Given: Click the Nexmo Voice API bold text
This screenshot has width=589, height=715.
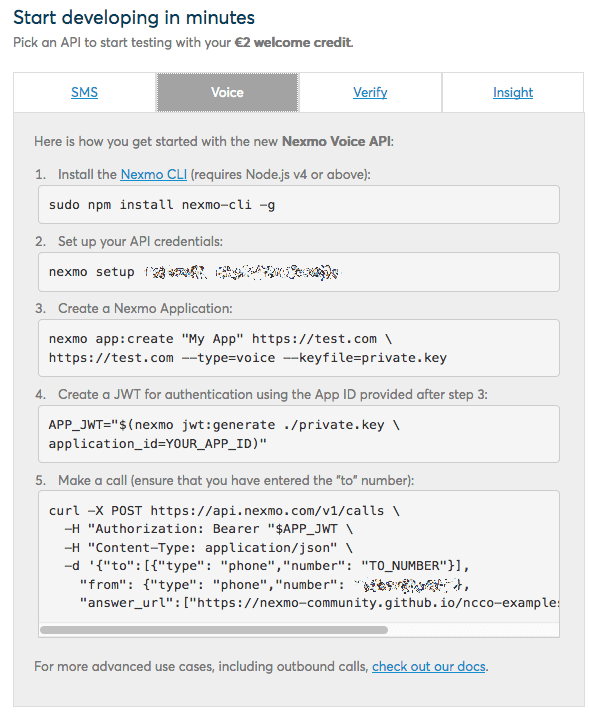Looking at the screenshot, I should click(336, 141).
